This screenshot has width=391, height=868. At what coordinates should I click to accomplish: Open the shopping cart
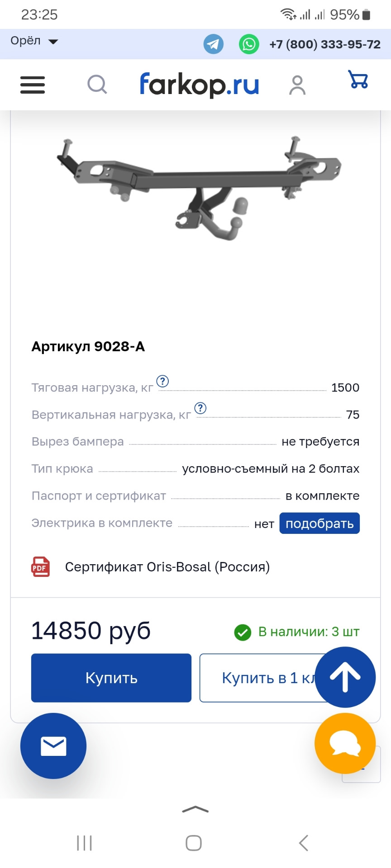(x=358, y=80)
